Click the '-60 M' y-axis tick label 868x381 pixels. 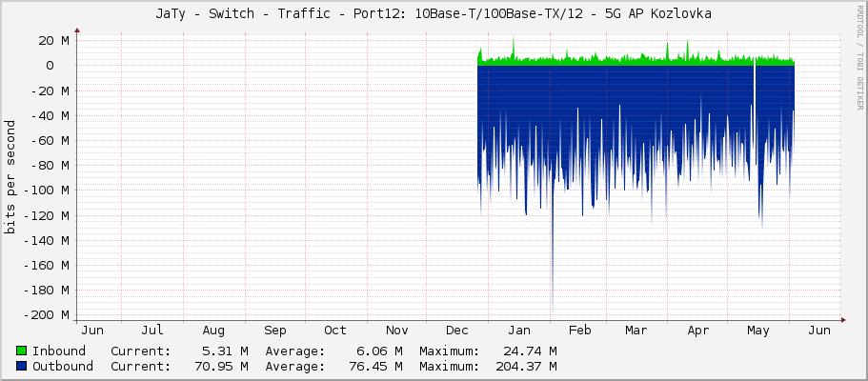[x=50, y=140]
